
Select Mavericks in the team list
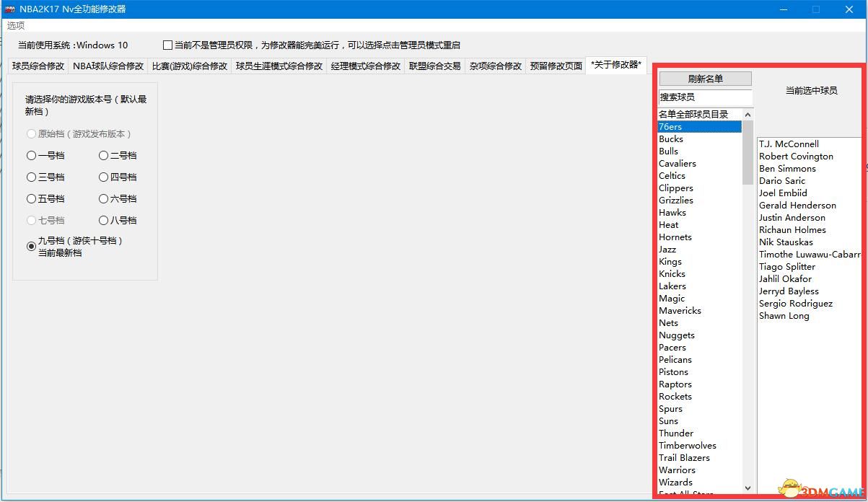point(699,311)
